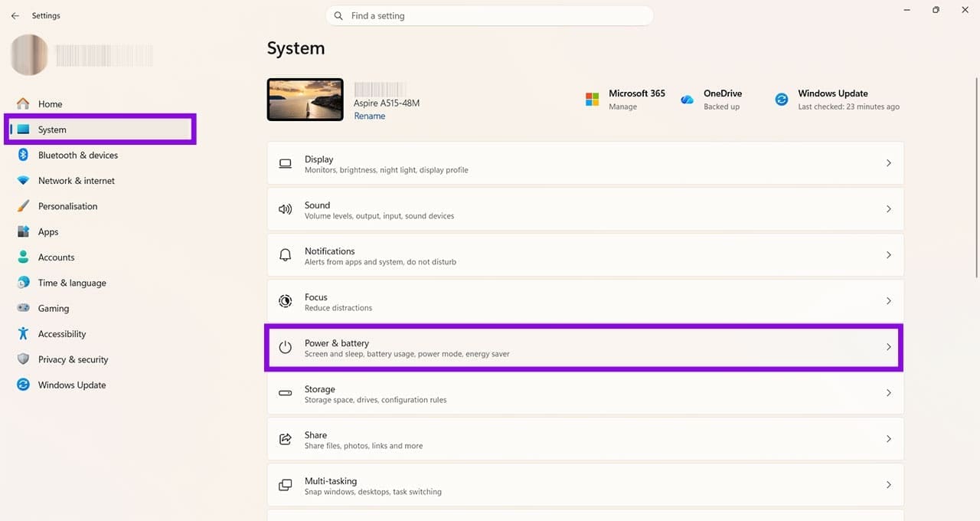Click the Focus target icon
This screenshot has height=521, width=980.
tap(286, 301)
